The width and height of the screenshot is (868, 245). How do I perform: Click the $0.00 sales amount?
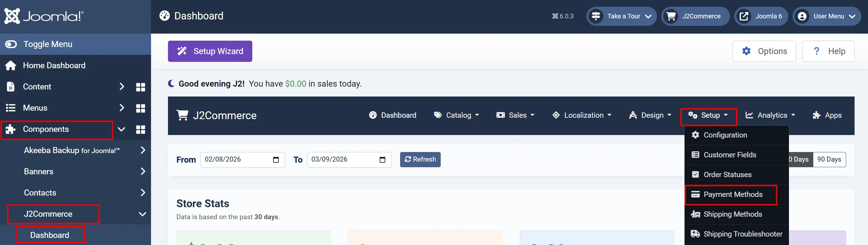pos(296,84)
